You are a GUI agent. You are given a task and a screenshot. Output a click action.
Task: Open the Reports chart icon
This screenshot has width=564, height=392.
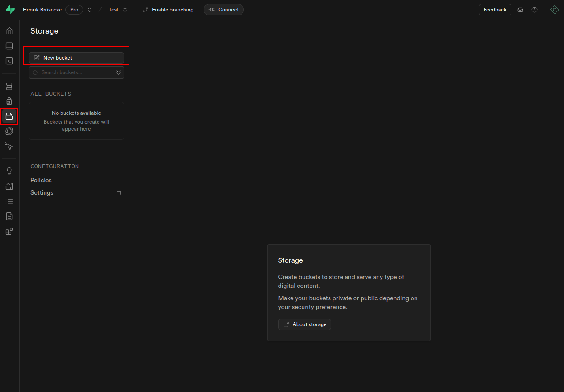click(x=9, y=186)
